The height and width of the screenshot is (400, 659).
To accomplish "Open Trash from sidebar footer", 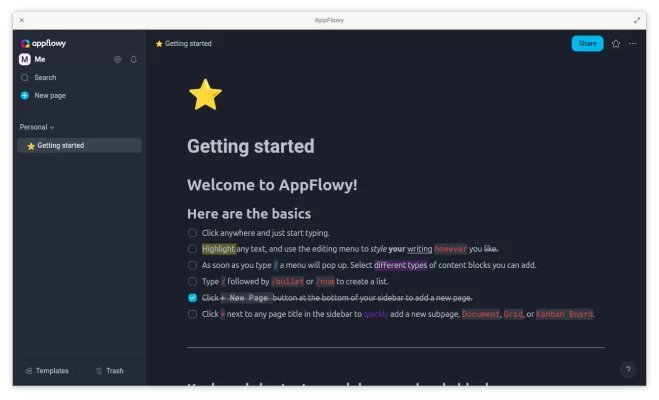I will (x=110, y=371).
